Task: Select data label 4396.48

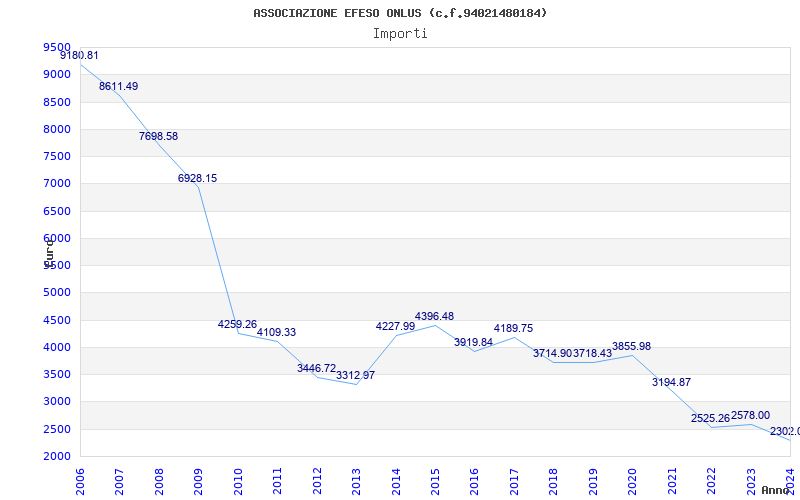Action: point(434,316)
